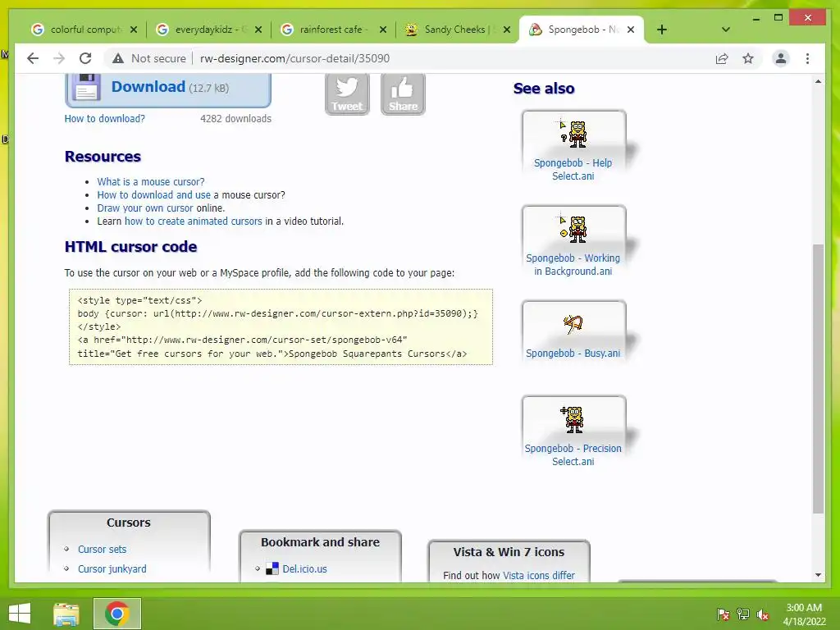Click the browser forward arrow
This screenshot has height=630, width=840.
tap(59, 58)
